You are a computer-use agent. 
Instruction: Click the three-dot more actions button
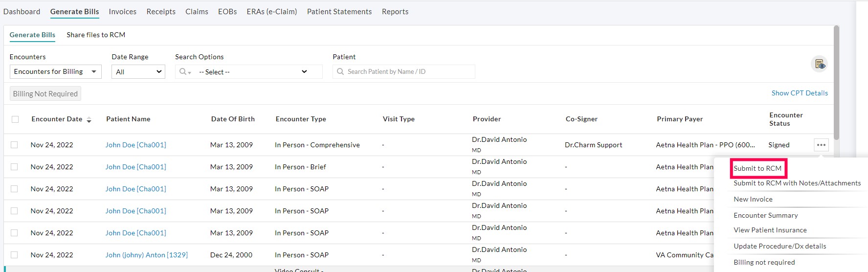[821, 145]
